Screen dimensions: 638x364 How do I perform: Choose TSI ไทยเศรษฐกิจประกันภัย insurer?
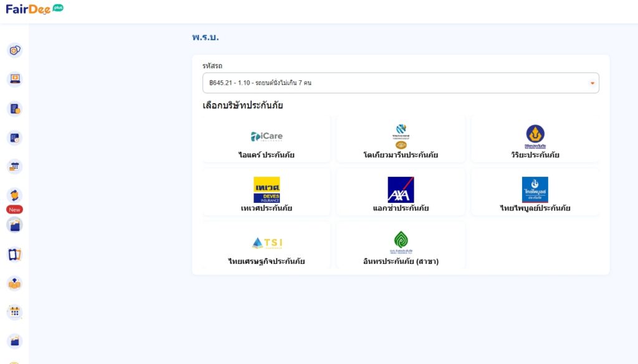(267, 246)
